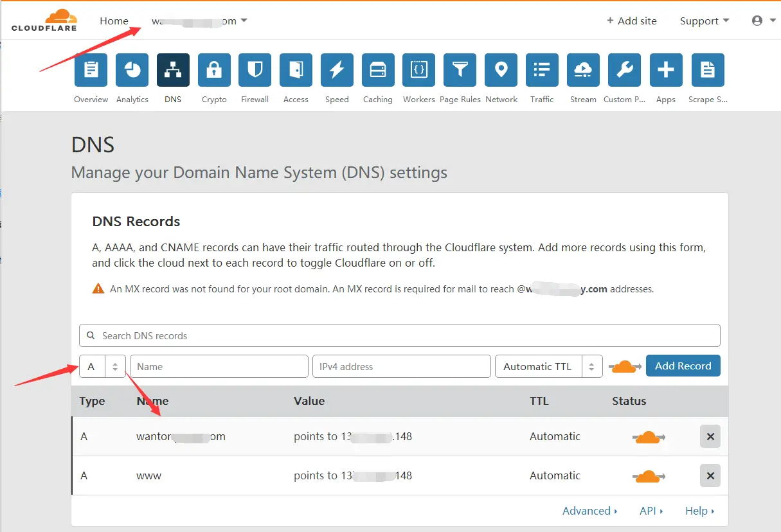Viewport: 781px width, 532px height.
Task: Select the Stream icon
Action: (583, 70)
